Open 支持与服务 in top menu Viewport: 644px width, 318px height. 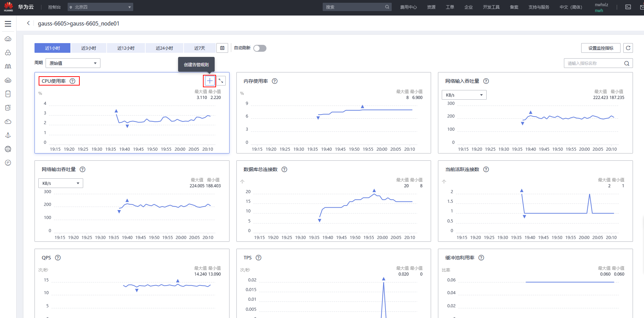pos(538,7)
